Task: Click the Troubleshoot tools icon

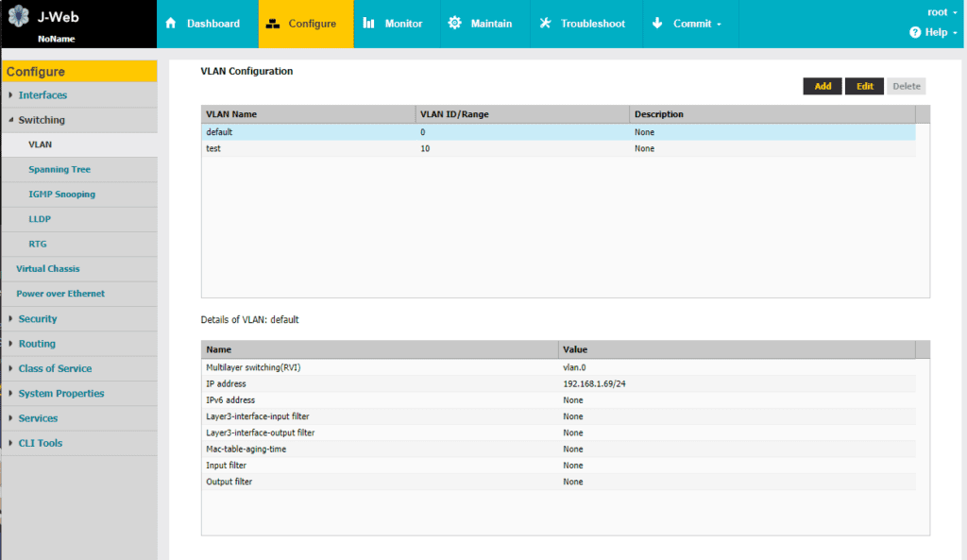Action: pyautogui.click(x=545, y=23)
